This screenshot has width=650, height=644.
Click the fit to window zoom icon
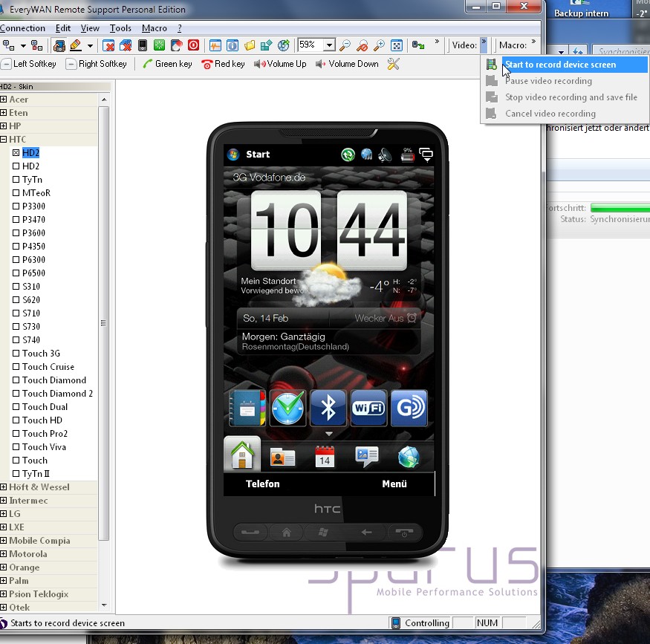point(397,45)
